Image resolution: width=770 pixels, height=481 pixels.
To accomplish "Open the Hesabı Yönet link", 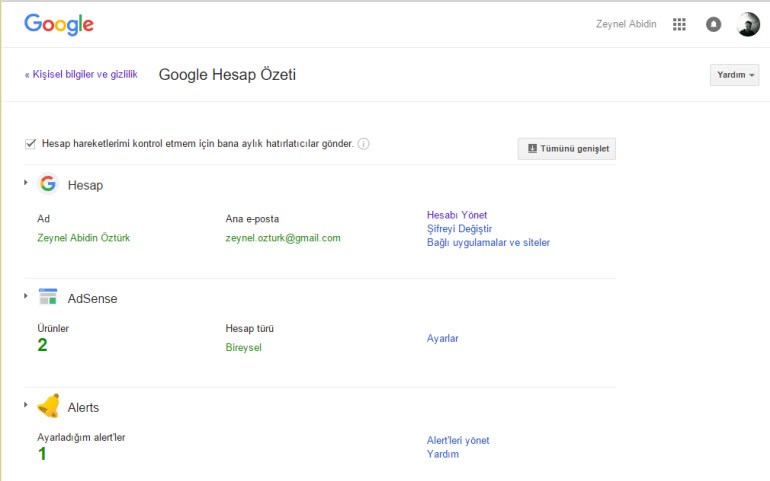I will point(457,215).
